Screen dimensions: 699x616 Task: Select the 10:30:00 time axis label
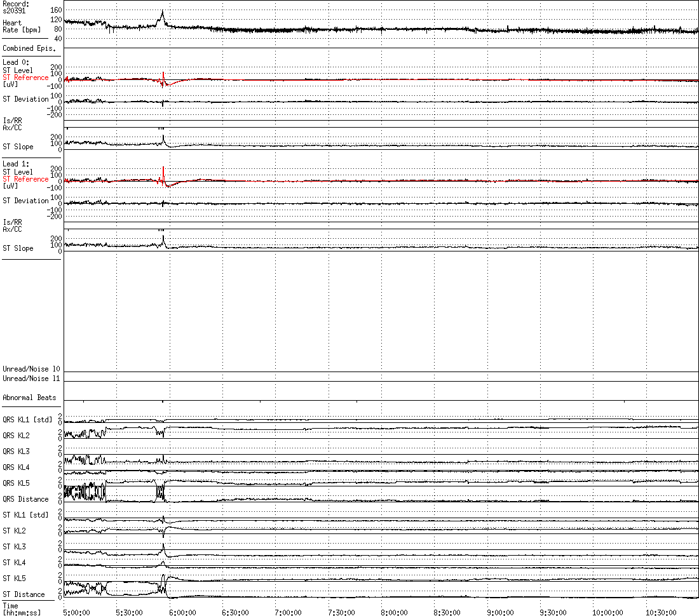(x=660, y=612)
